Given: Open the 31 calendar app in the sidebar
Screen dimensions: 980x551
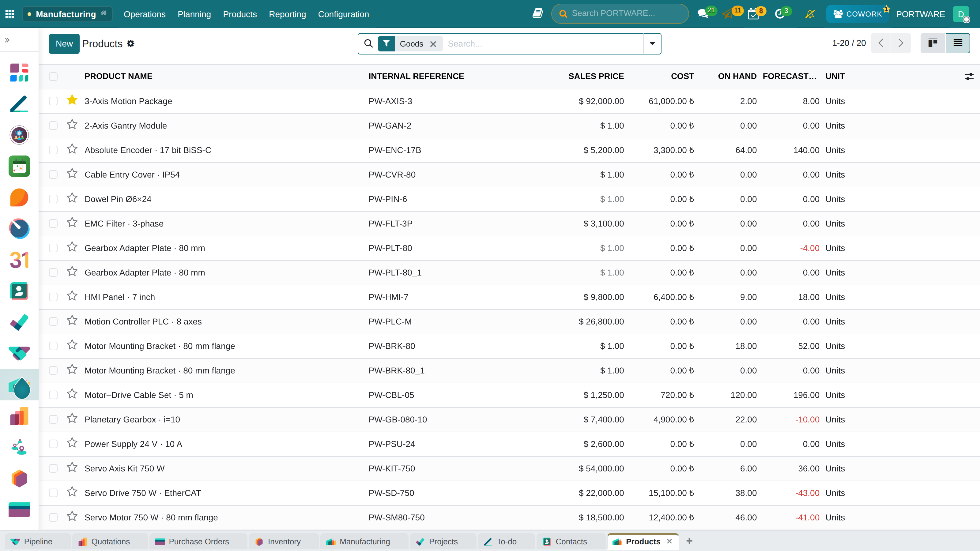Looking at the screenshot, I should 19,260.
